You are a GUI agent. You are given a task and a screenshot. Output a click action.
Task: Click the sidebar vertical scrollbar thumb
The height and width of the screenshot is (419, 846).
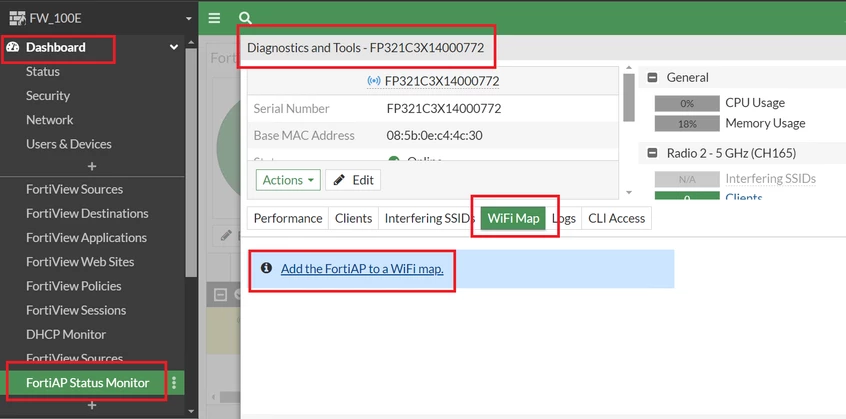pos(191,162)
